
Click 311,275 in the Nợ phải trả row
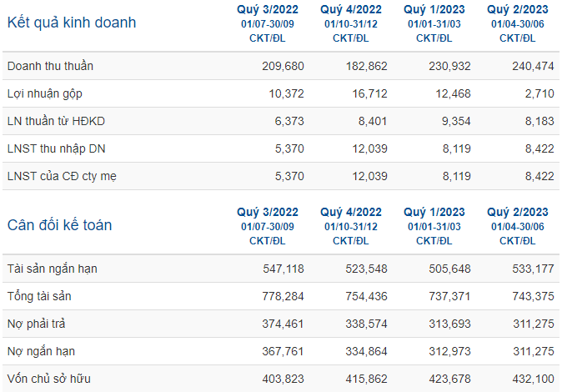coord(534,324)
